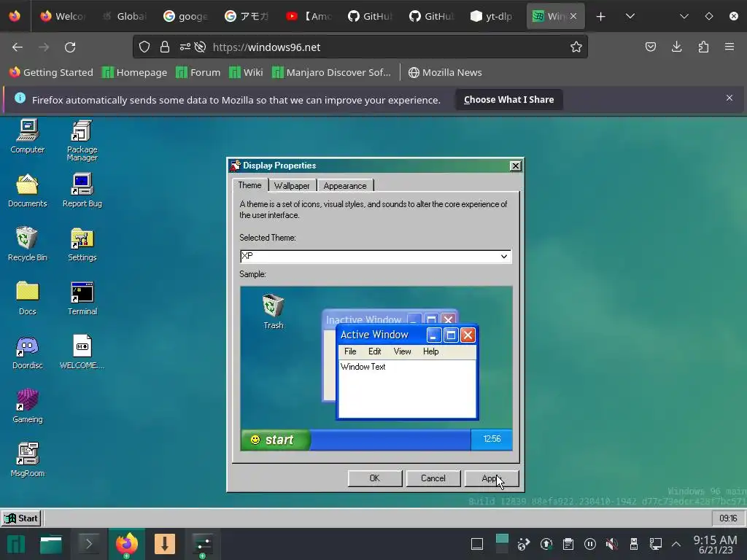Screen dimensions: 747x560
Task: Launch the Terminal desktop shortcut
Action: (82, 298)
